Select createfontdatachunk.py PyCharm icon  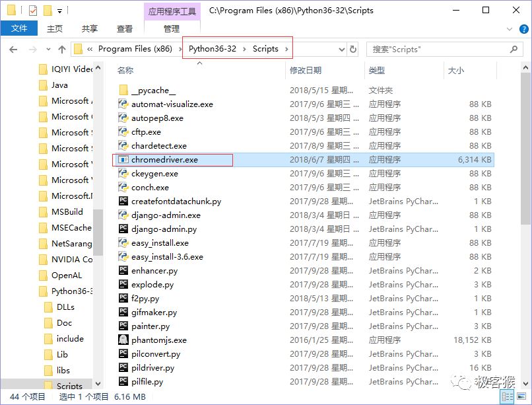click(x=123, y=201)
